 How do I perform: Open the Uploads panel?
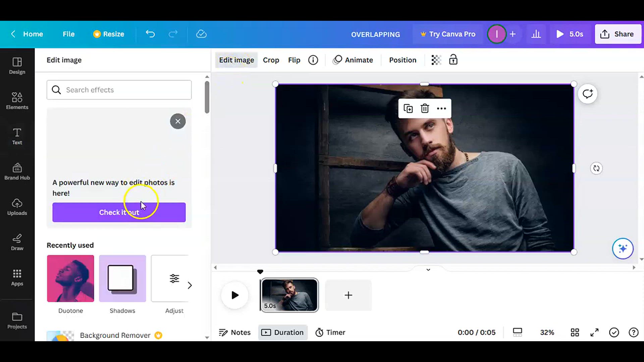tap(17, 207)
